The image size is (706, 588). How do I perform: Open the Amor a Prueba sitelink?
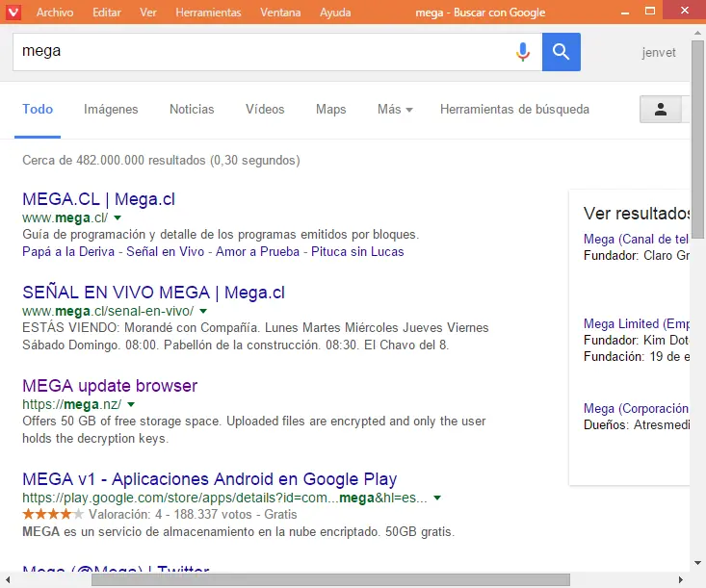pos(257,251)
